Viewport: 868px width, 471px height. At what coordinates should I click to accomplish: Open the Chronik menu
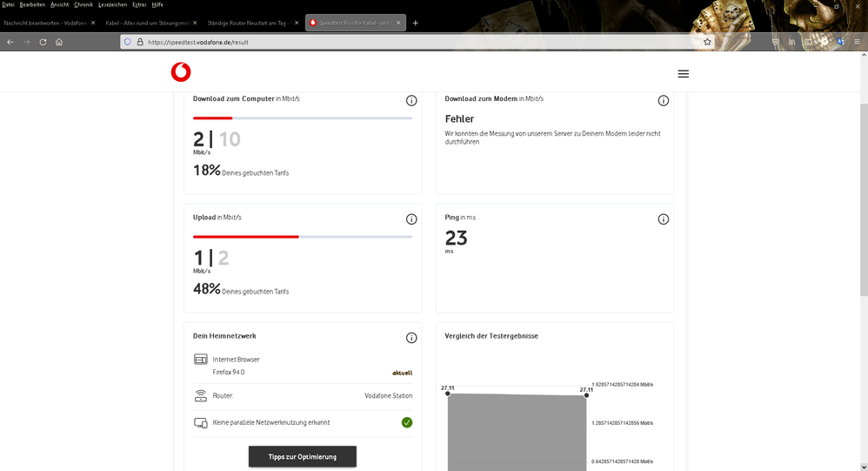coord(83,4)
